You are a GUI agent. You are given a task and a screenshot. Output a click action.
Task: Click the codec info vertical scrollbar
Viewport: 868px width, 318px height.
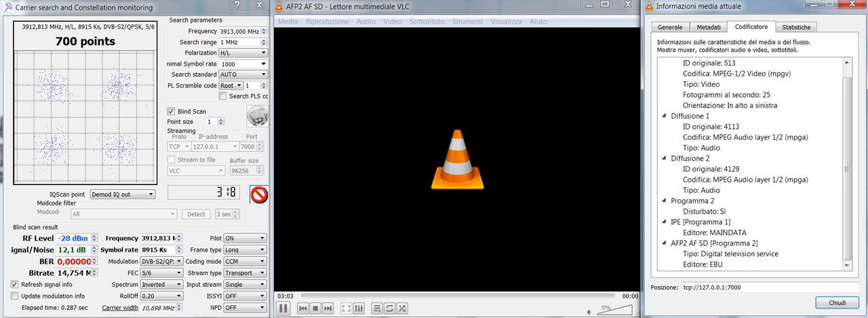click(846, 163)
